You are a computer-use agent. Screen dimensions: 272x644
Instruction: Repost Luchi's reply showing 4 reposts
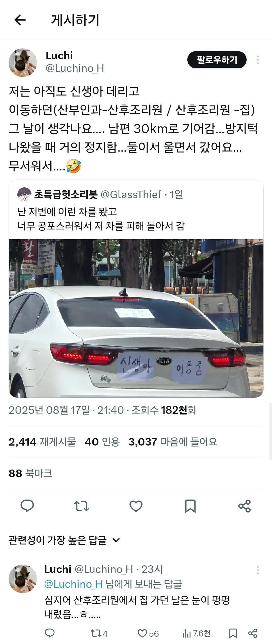99,634
